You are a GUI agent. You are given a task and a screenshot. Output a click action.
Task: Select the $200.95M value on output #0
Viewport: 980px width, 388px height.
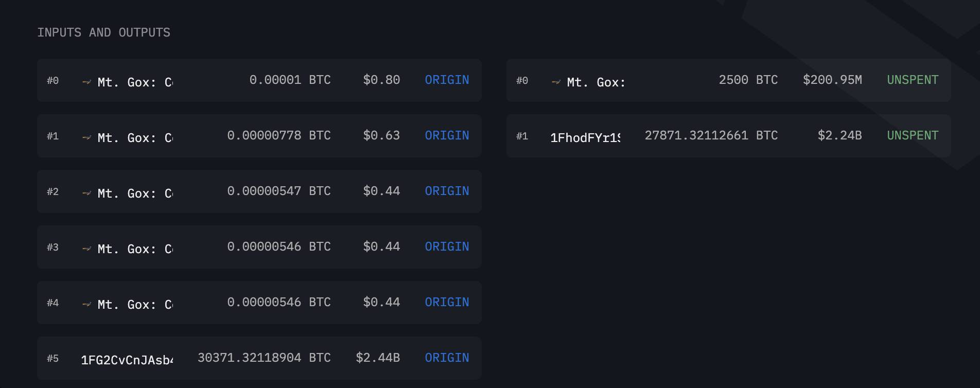(x=832, y=80)
